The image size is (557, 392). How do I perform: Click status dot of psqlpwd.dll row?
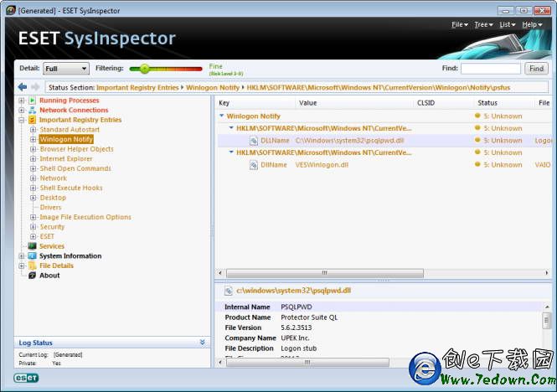pyautogui.click(x=477, y=141)
